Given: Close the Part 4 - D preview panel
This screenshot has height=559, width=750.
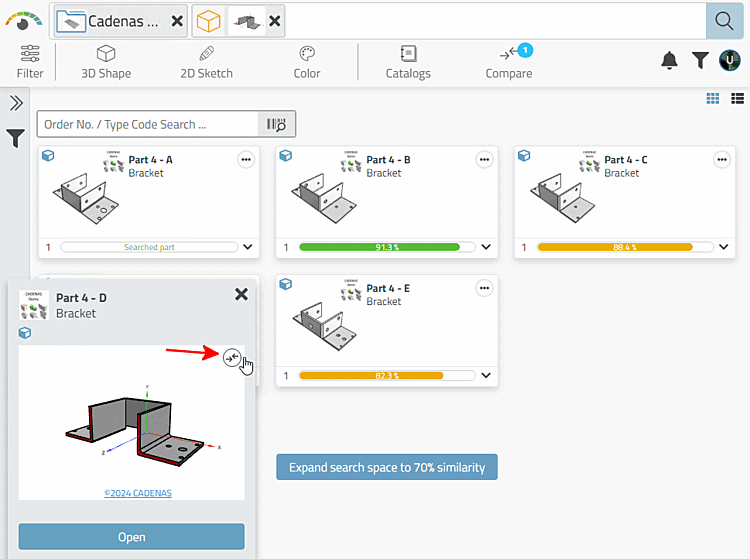Looking at the screenshot, I should pos(242,294).
